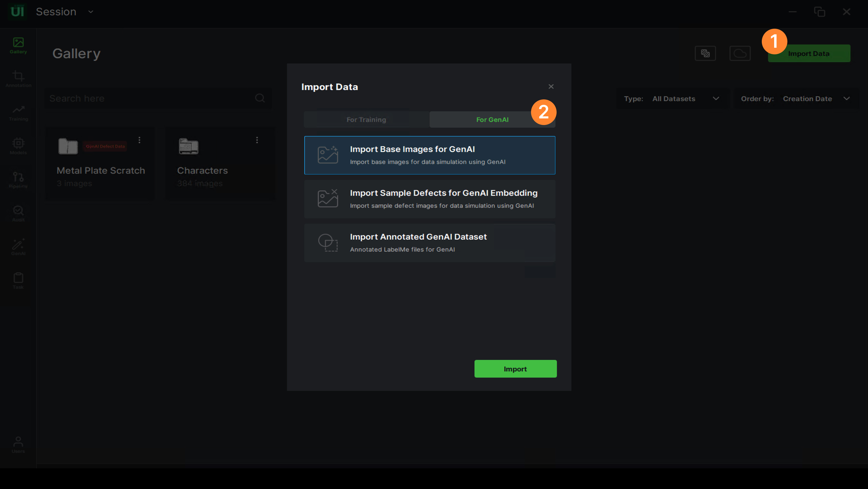Screen dimensions: 868x489
Task: Select Import Sample Defects for GenAI Embedding
Action: (x=430, y=199)
